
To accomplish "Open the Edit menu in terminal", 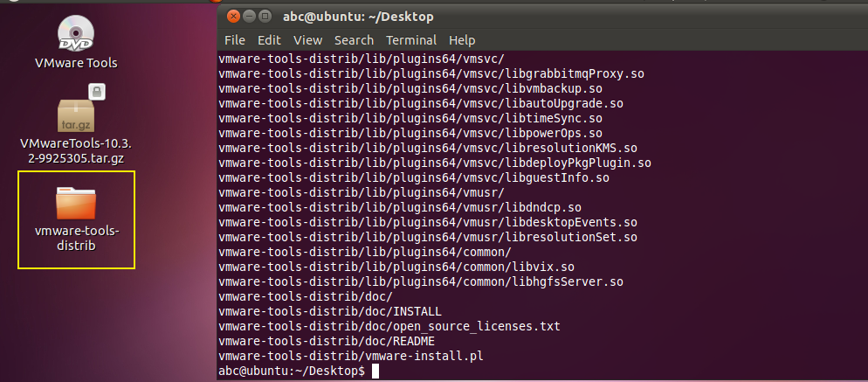I will (270, 40).
